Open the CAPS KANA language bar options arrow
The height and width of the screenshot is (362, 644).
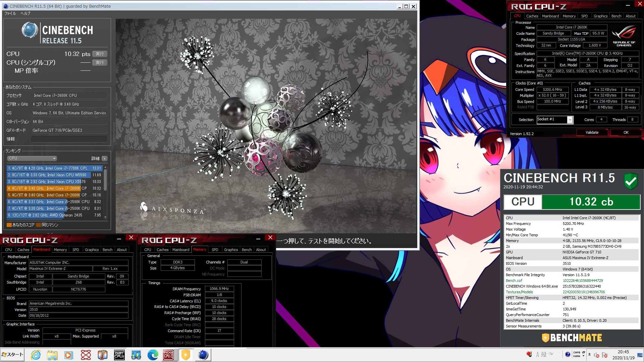point(584,356)
